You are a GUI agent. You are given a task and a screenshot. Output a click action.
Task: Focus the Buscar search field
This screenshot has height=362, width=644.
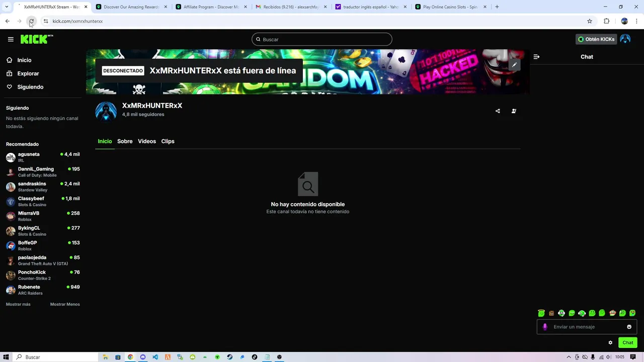click(322, 39)
